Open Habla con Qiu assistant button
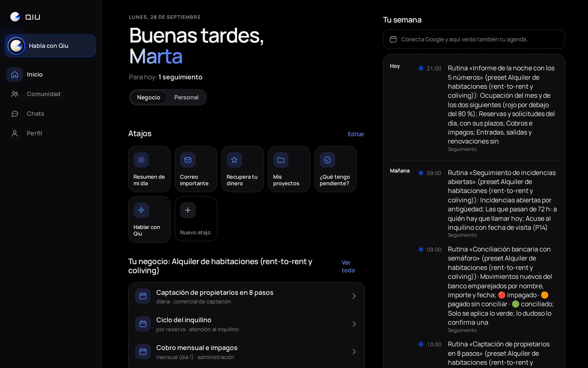This screenshot has height=368, width=588. [50, 46]
